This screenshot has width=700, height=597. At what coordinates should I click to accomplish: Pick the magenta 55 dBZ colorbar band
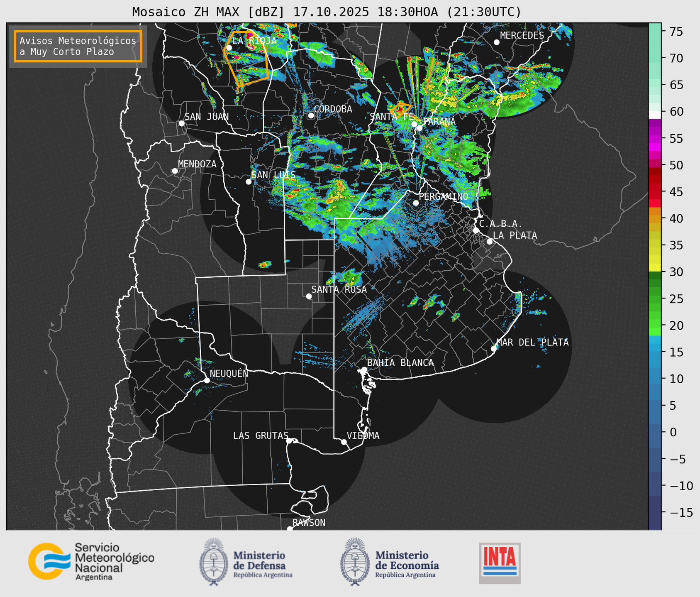click(x=655, y=139)
